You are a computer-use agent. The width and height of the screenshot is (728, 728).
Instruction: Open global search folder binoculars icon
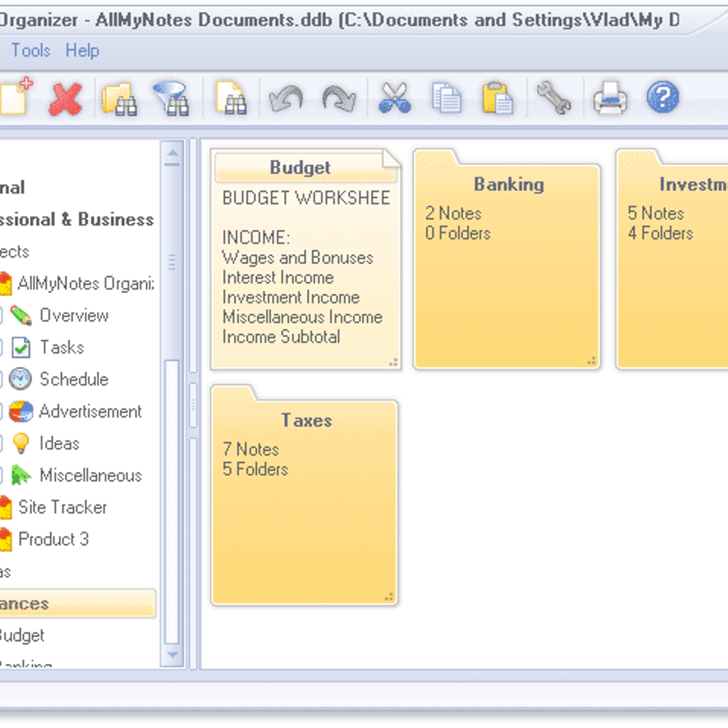point(119,99)
